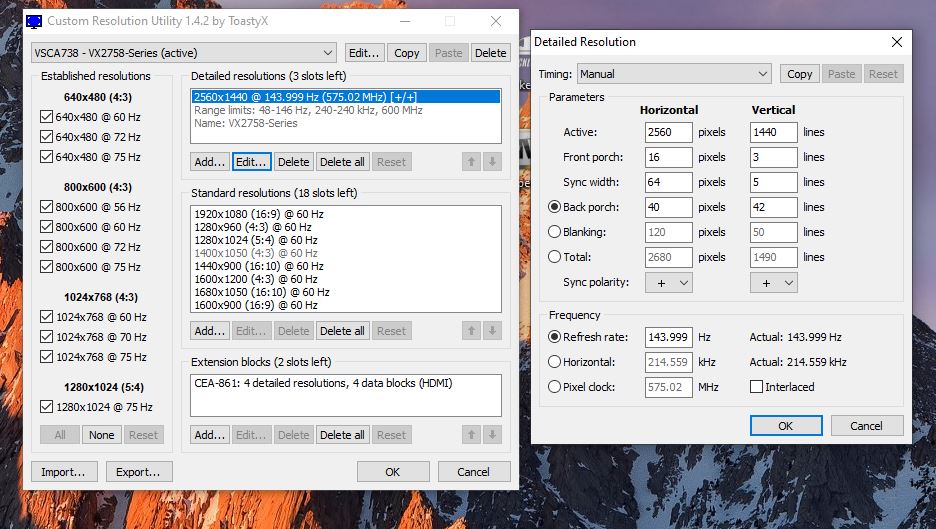Close the Detailed Resolution dialog

[x=897, y=42]
